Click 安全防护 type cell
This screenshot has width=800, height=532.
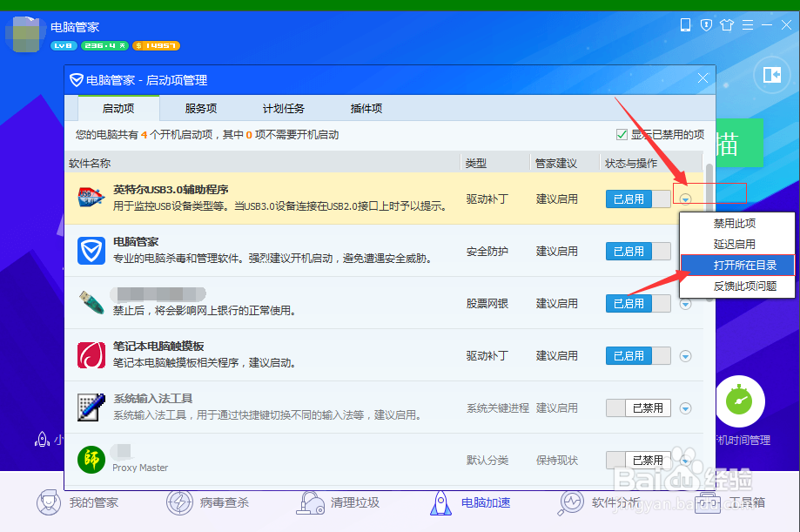[x=487, y=251]
